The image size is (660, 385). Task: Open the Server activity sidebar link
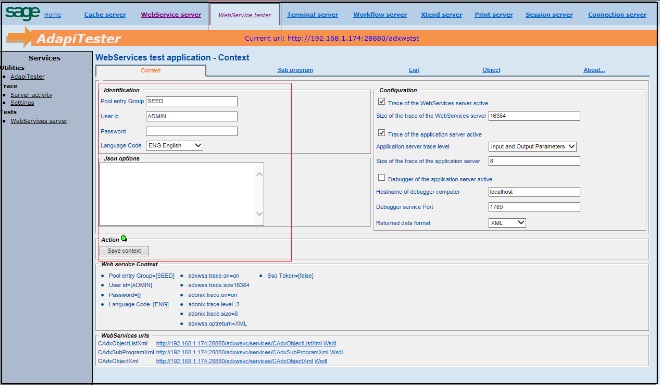31,95
